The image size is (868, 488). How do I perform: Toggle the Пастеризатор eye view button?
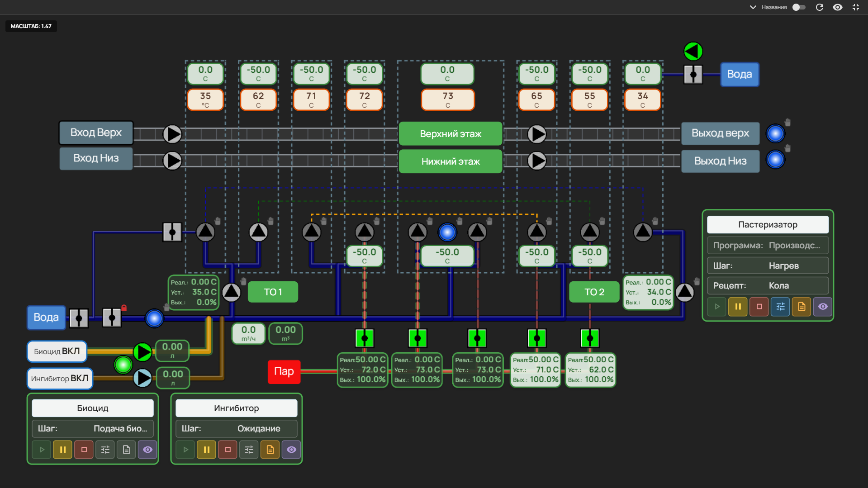[x=823, y=307]
